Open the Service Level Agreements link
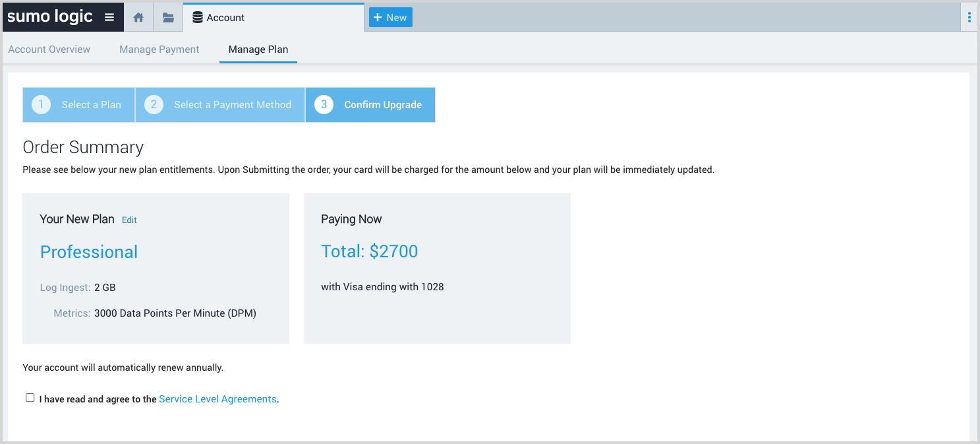The height and width of the screenshot is (444, 980). (x=217, y=399)
